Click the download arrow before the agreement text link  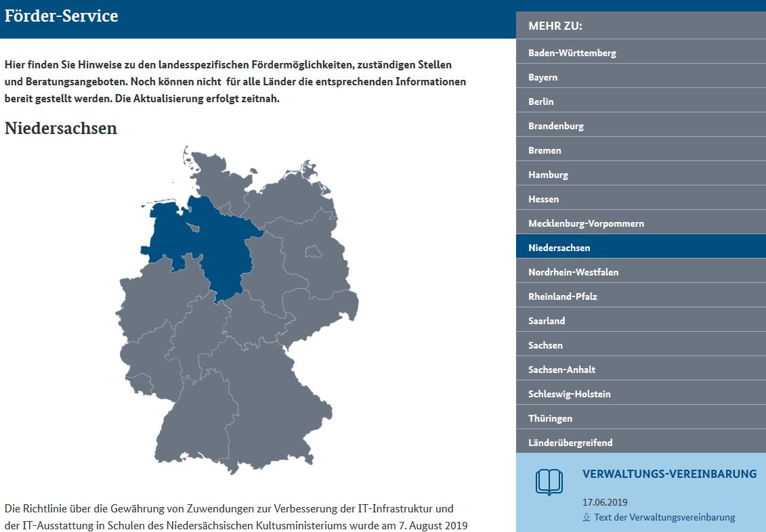585,517
